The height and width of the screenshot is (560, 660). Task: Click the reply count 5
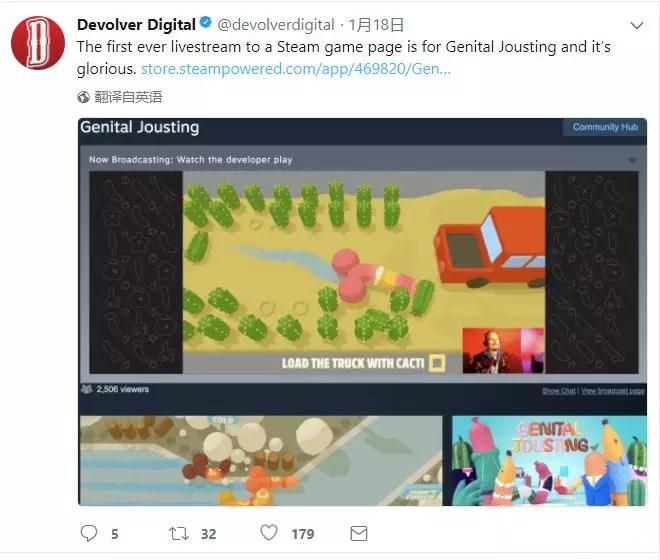pos(115,534)
